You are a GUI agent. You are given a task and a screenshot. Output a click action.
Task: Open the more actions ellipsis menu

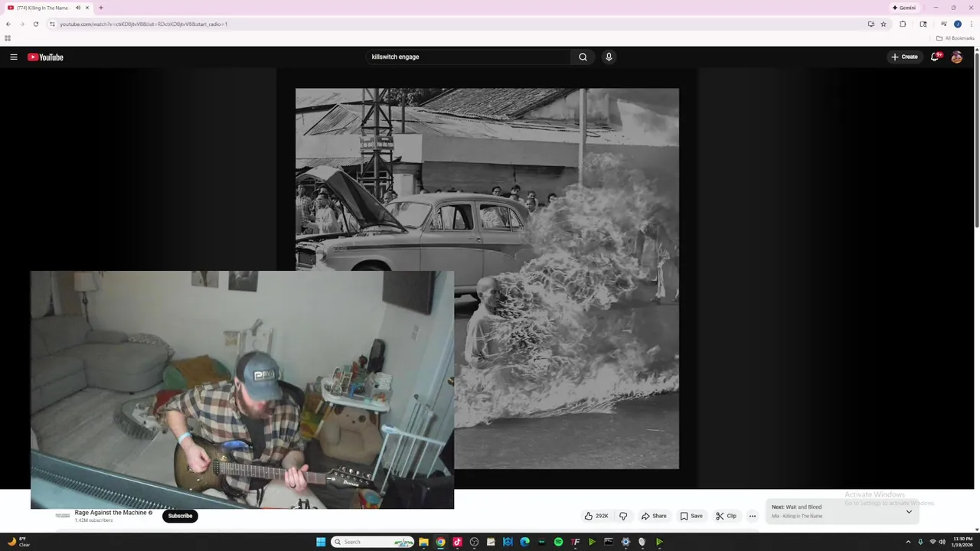click(x=753, y=516)
